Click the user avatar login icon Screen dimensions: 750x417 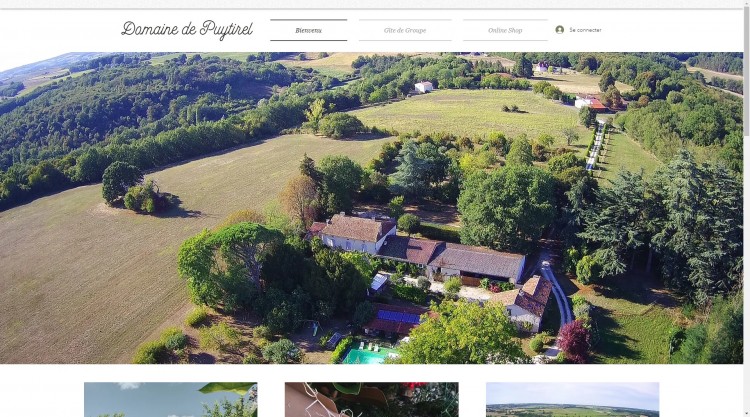coord(559,30)
